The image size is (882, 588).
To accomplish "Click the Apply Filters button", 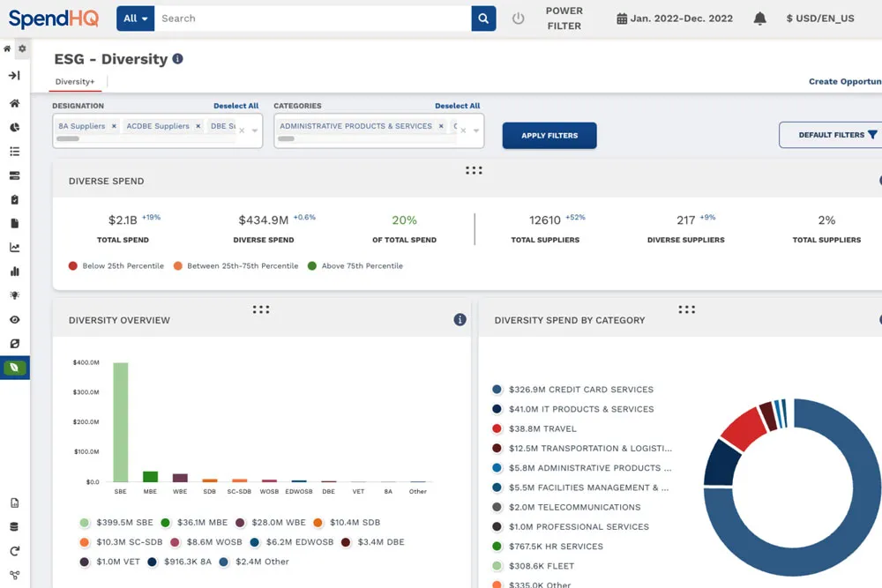I will [x=549, y=136].
